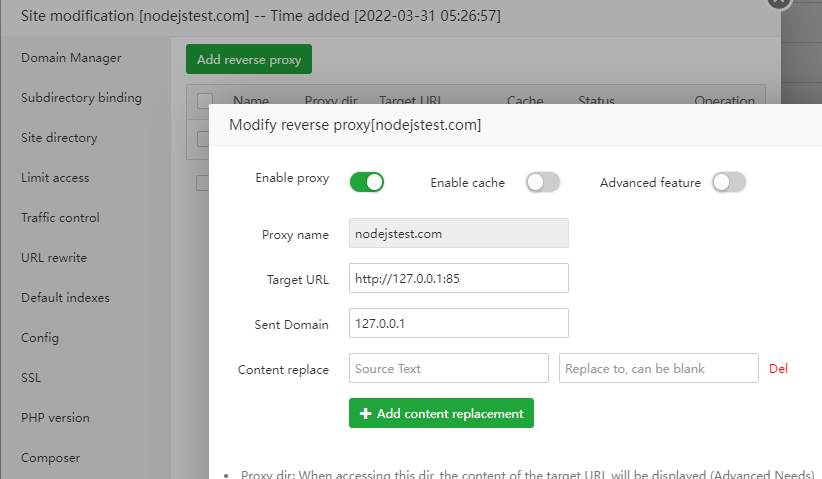Image resolution: width=822 pixels, height=479 pixels.
Task: Focus the Source Text field
Action: tap(448, 368)
